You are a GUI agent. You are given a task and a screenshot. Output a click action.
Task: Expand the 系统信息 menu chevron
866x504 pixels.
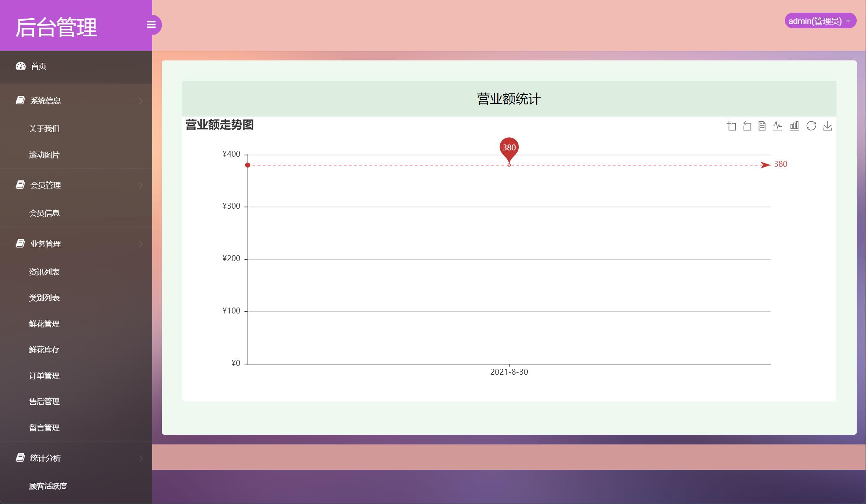point(140,101)
